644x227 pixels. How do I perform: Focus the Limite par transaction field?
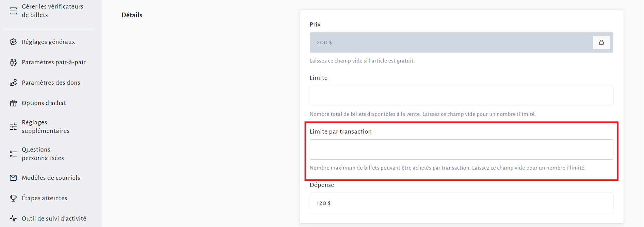(x=461, y=150)
